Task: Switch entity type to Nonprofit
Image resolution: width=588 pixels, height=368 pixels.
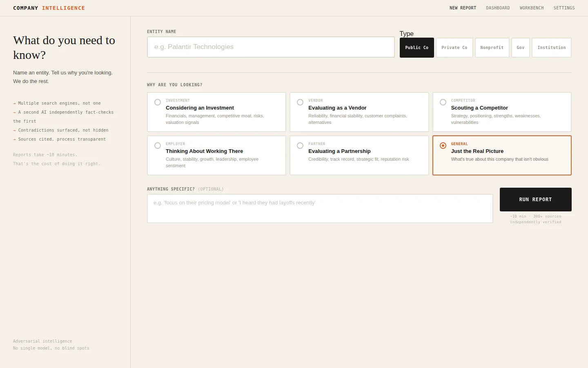Action: [x=492, y=48]
